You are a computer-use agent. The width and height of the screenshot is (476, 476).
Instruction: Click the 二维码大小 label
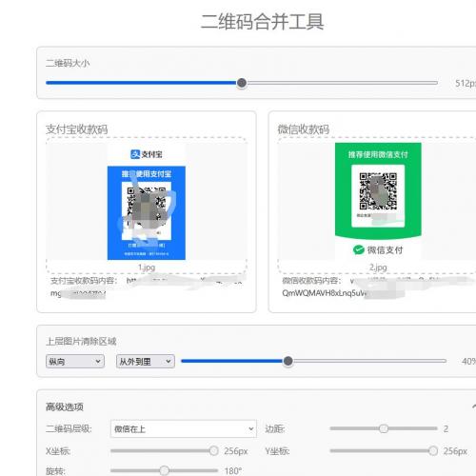[68, 63]
